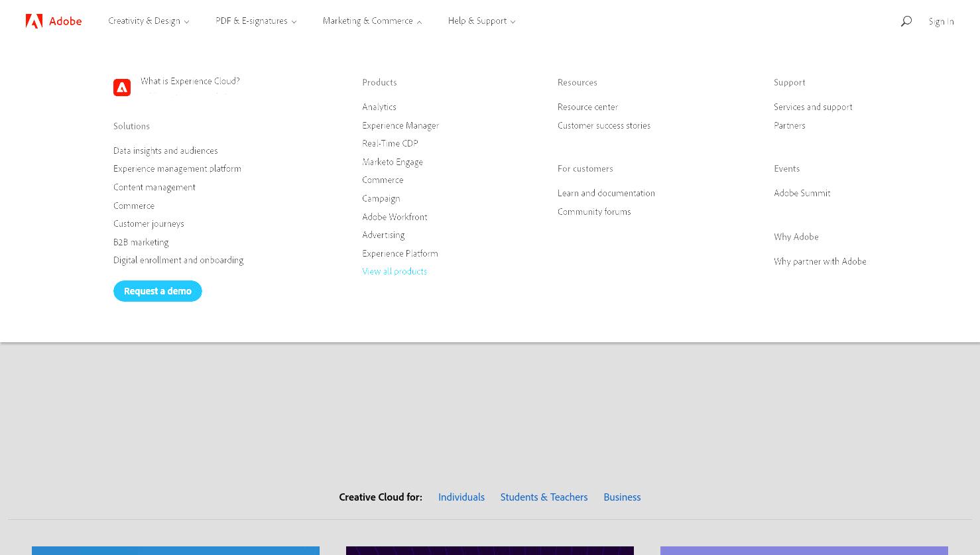Viewport: 980px width, 555px height.
Task: Open Digital enrollment and onboarding
Action: (178, 260)
